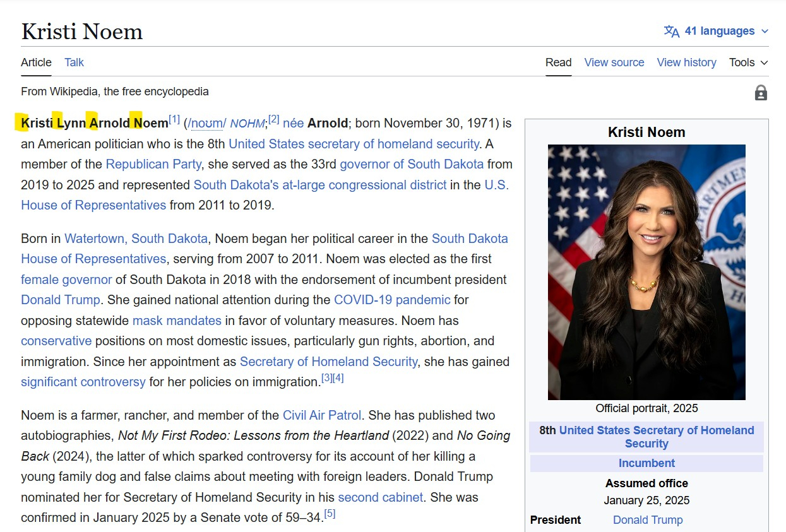Click the Civil Air Patrol link
Screen dimensions: 786x532
coord(322,415)
